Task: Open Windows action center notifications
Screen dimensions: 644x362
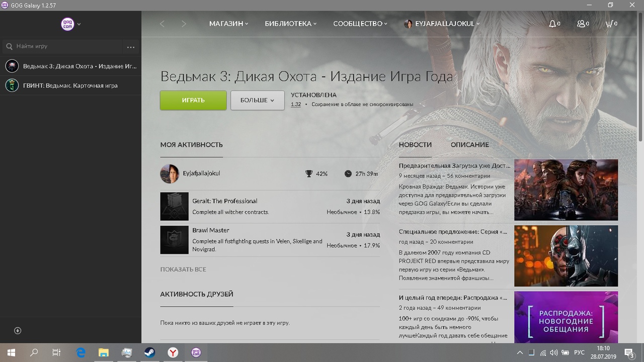Action: click(629, 353)
